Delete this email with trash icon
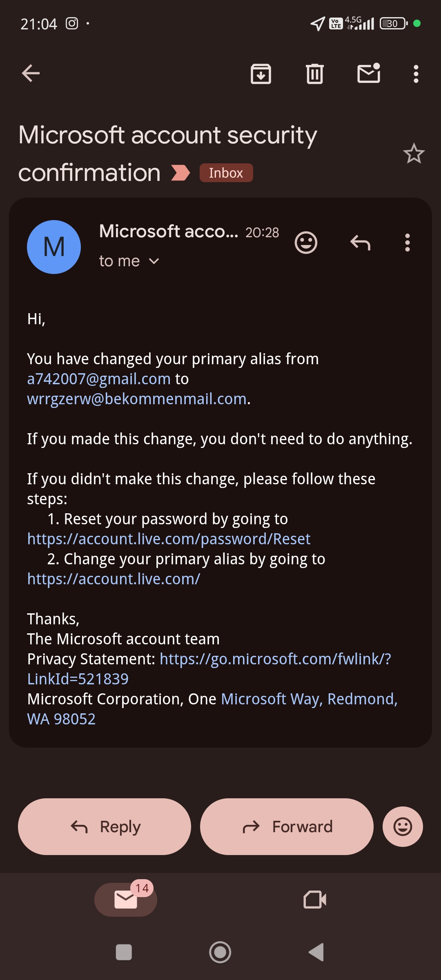 pos(315,74)
